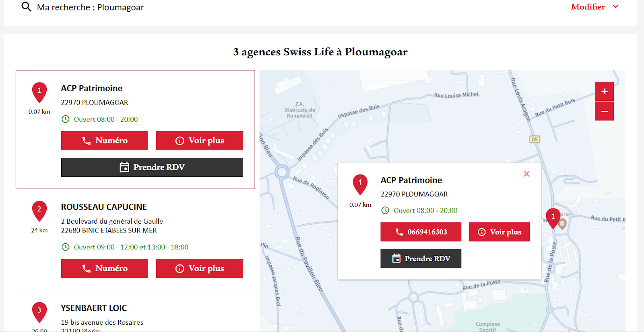The height and width of the screenshot is (332, 644).
Task: Close the ACP Patrimoine map popup
Action: coord(526,174)
